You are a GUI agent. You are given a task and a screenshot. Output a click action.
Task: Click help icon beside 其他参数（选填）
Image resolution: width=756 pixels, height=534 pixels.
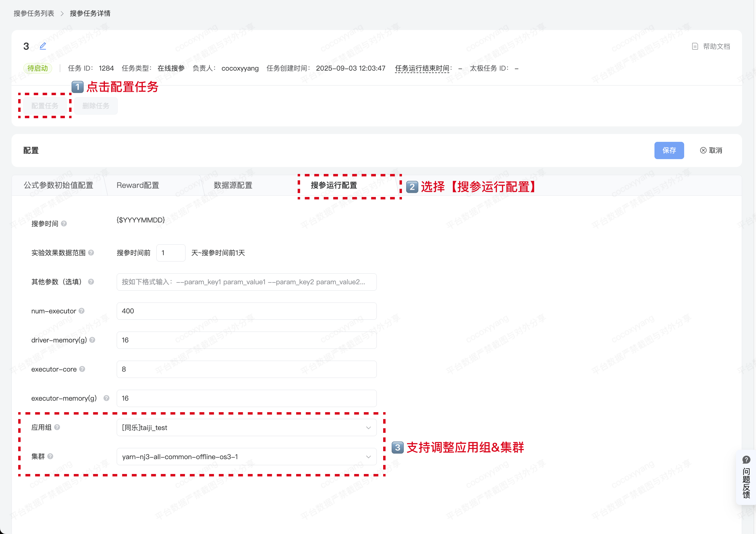(x=91, y=282)
